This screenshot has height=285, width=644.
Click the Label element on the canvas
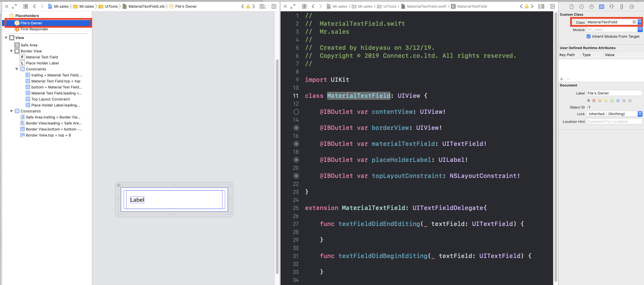[137, 200]
